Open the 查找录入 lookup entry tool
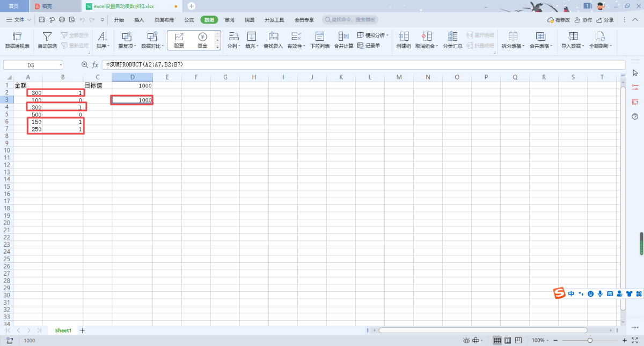Viewport: 644px width, 346px height. pos(273,40)
